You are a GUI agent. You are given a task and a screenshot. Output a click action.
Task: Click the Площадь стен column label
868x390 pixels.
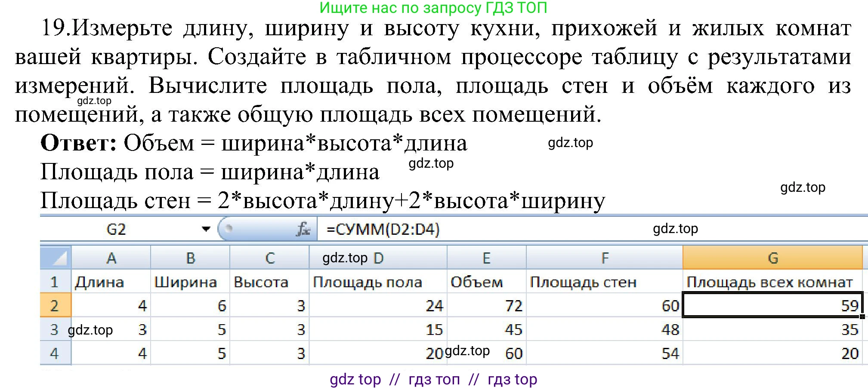coord(584,282)
